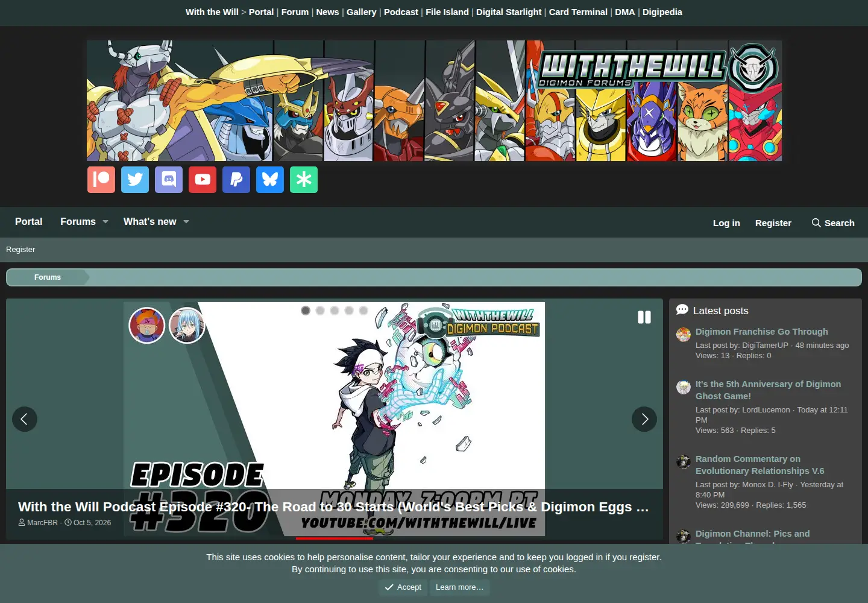Viewport: 868px width, 603px height.
Task: Click the Digimon character banner image
Action: (x=434, y=101)
